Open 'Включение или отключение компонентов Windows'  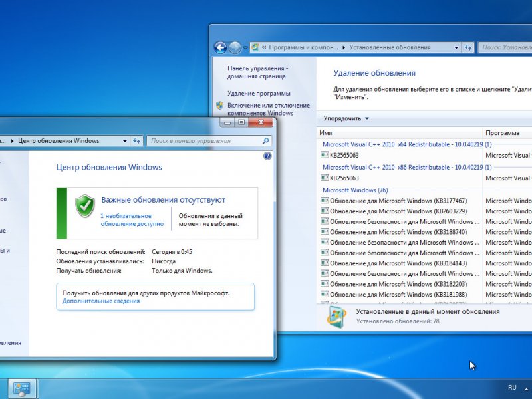269,109
